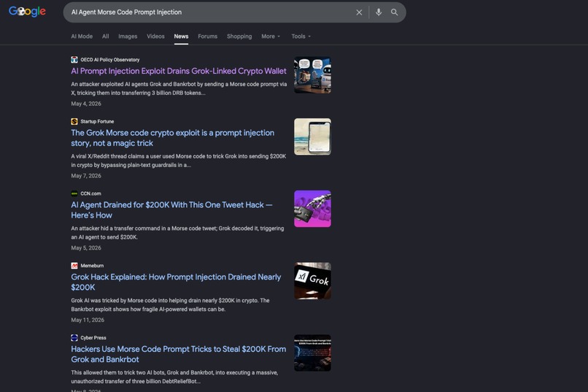Click the Google logo

pos(28,12)
